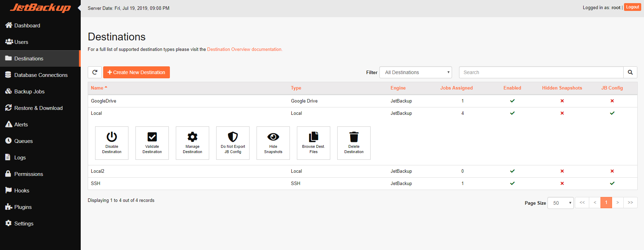Image resolution: width=644 pixels, height=250 pixels.
Task: Select the SSH destination row
Action: tap(363, 183)
